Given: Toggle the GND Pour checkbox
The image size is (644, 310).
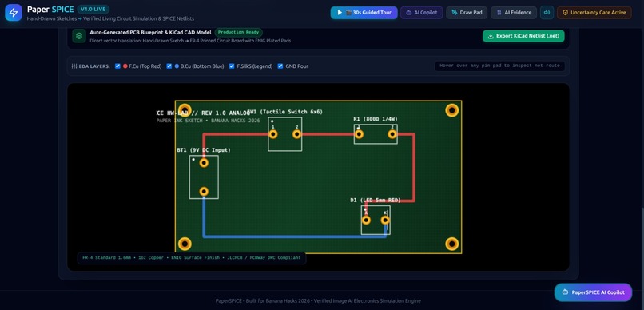Looking at the screenshot, I should (280, 66).
